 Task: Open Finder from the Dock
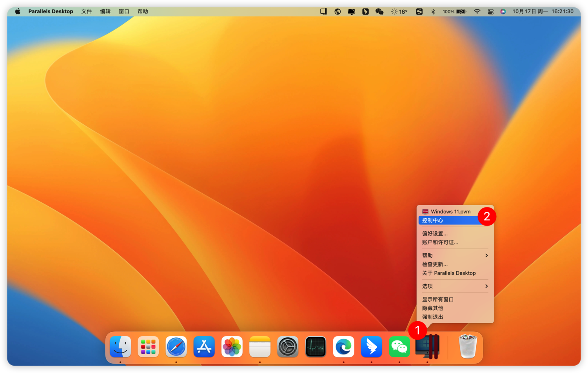click(x=120, y=347)
